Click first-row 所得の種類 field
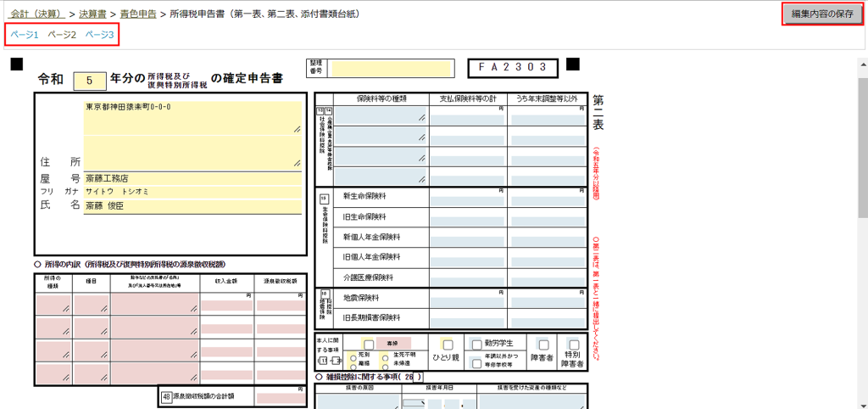This screenshot has width=868, height=409. tap(53, 303)
